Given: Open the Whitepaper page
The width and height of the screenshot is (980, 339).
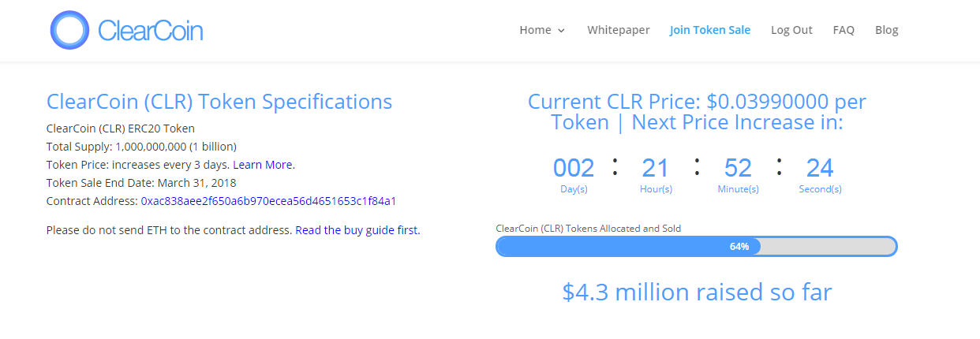Looking at the screenshot, I should [618, 30].
